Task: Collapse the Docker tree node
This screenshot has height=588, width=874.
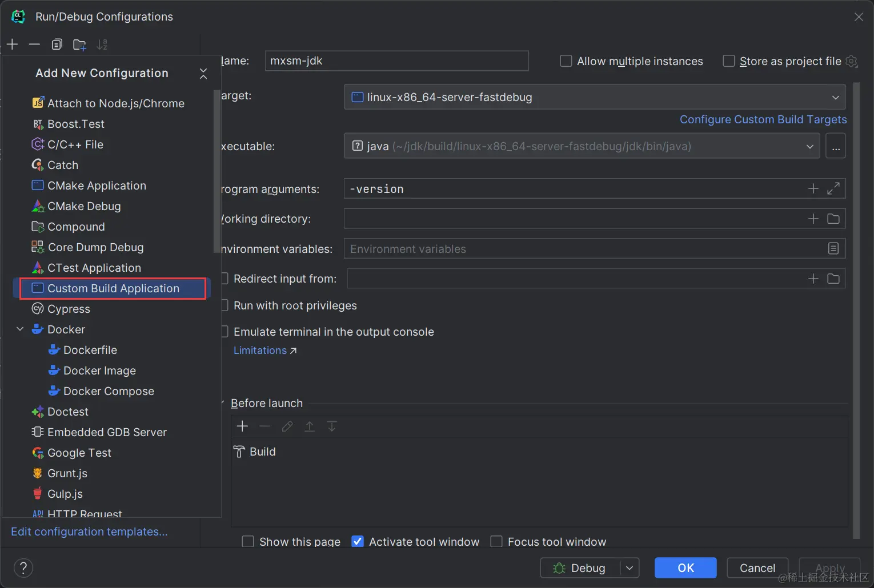Action: (20, 329)
